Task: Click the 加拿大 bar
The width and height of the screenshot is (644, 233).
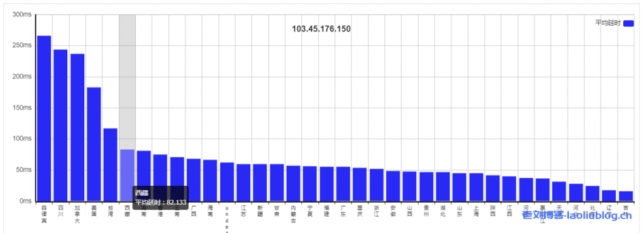Action: click(77, 127)
